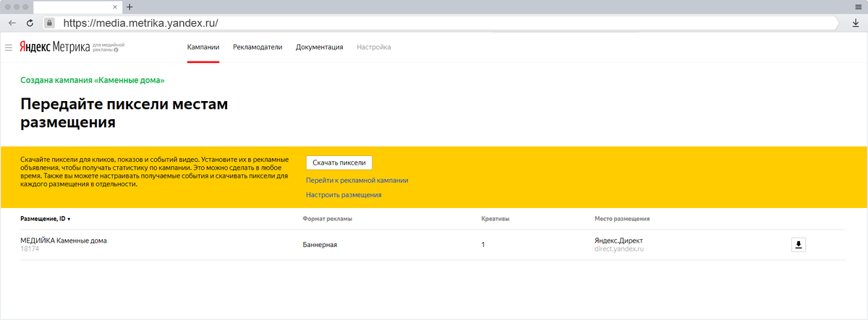Image resolution: width=868 pixels, height=320 pixels.
Task: Click the Создана кампания «Каменные дома» notice
Action: coord(93,80)
